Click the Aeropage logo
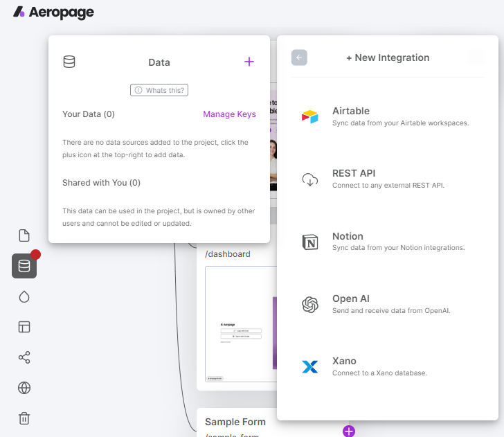The width and height of the screenshot is (504, 437). (53, 12)
